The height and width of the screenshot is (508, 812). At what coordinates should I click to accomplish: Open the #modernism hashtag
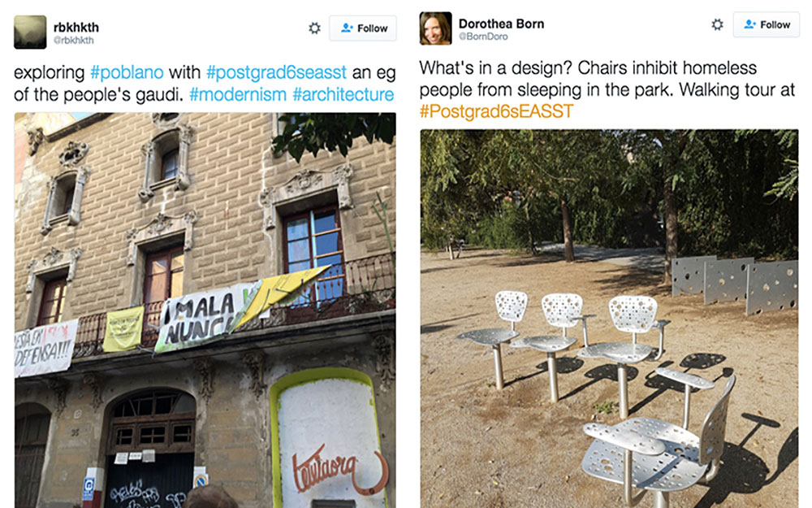click(x=238, y=94)
